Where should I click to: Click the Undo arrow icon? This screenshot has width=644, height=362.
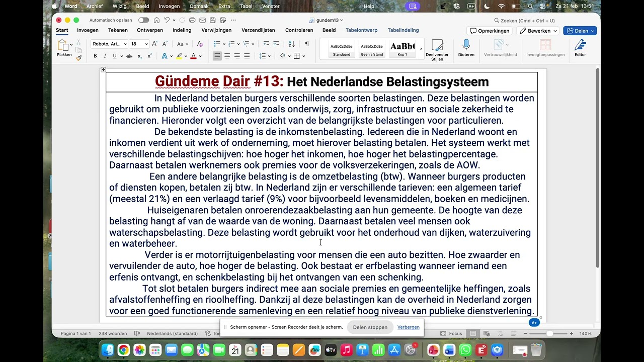click(168, 20)
